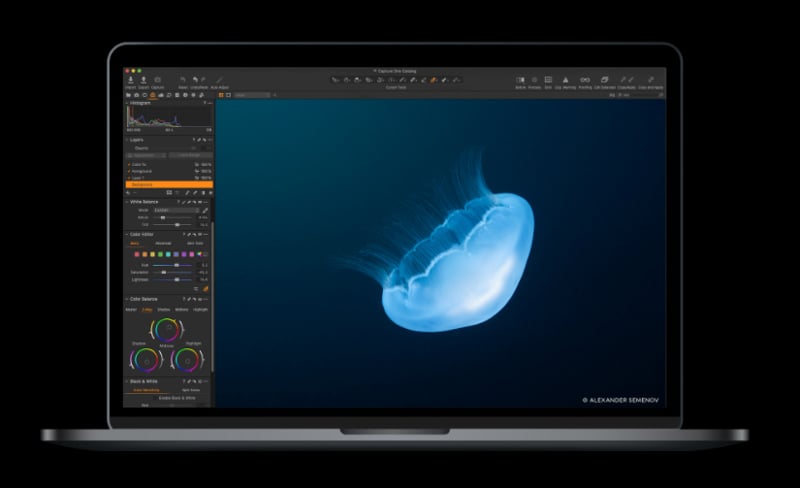
Task: Toggle the Grid overlay toolbar icon
Action: pyautogui.click(x=548, y=80)
